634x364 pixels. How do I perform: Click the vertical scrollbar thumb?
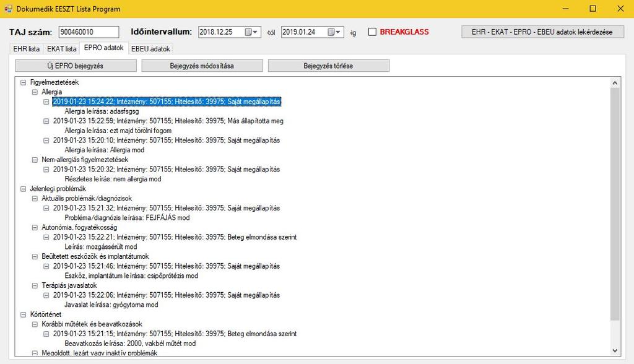615,204
